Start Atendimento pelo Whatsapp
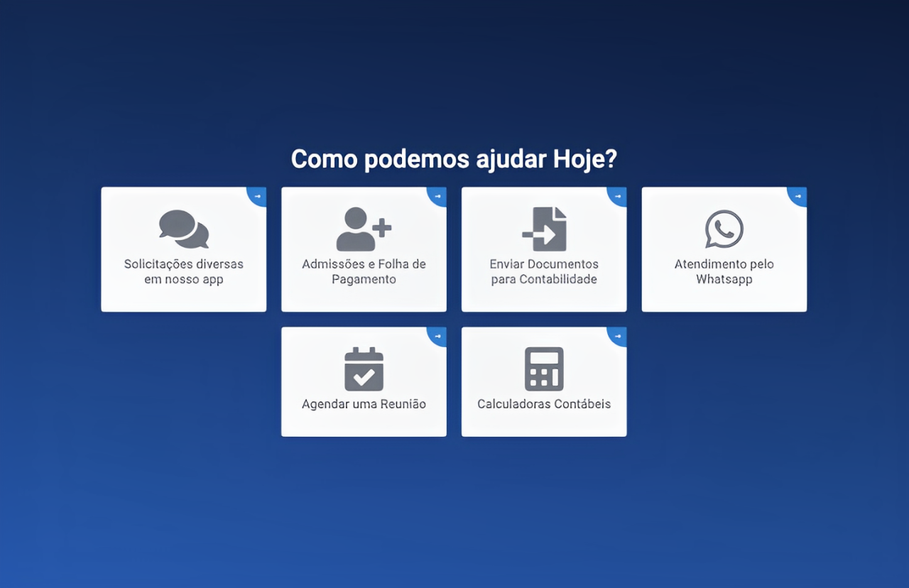 click(724, 249)
